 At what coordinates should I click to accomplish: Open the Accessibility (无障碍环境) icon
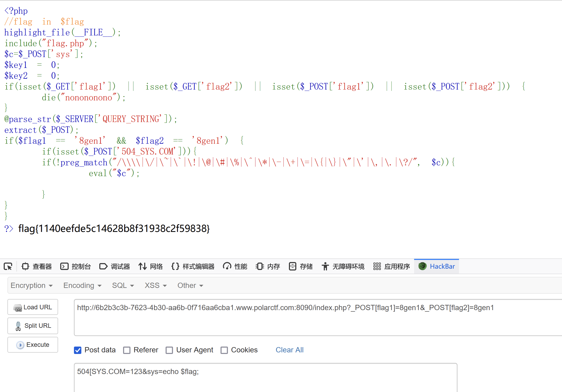[325, 266]
